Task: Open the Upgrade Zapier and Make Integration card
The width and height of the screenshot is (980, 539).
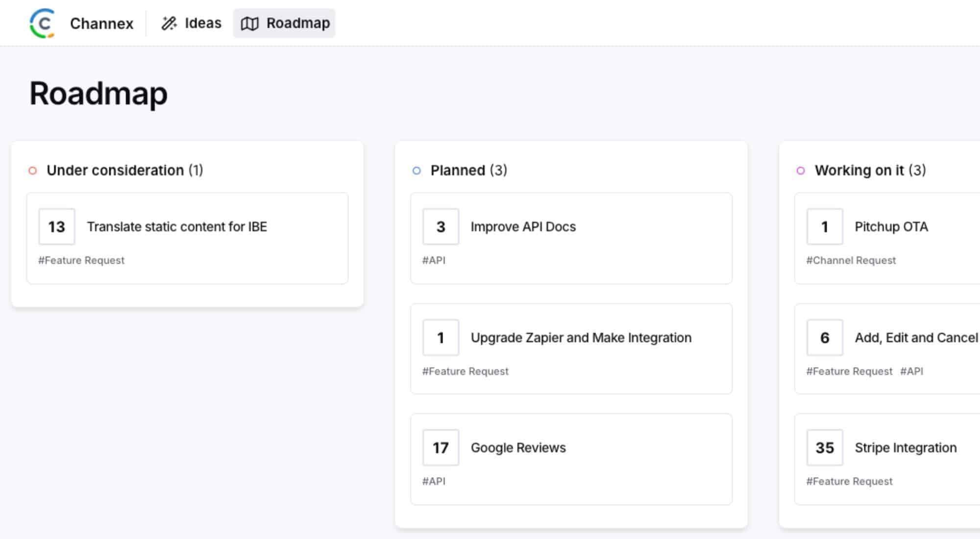Action: click(x=581, y=338)
